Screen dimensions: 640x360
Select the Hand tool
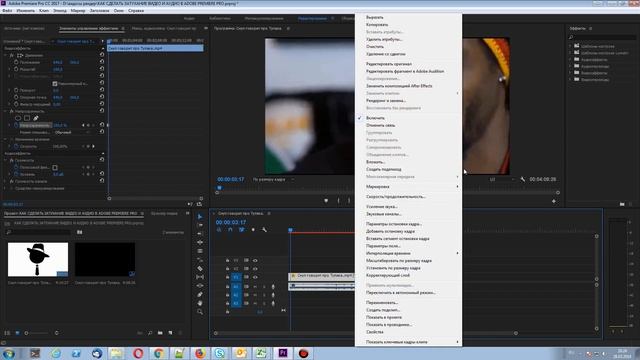tap(200, 303)
